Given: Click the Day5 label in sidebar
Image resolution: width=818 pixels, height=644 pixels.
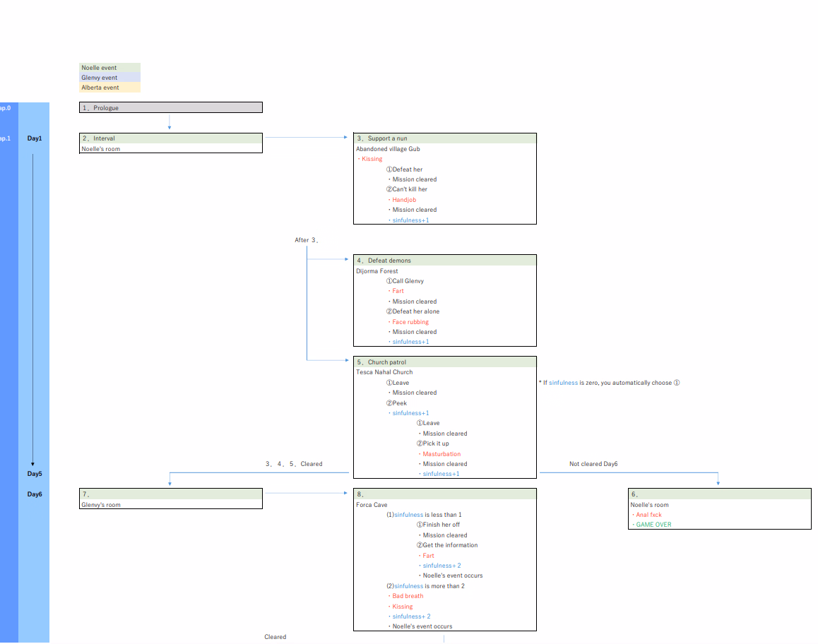Looking at the screenshot, I should coord(35,474).
